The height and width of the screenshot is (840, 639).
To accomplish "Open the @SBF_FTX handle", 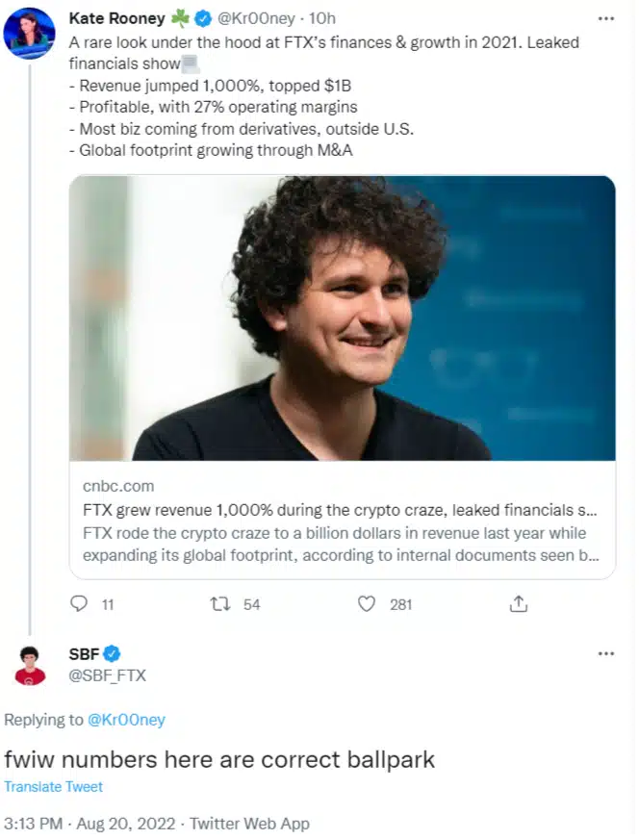I will coord(107,675).
